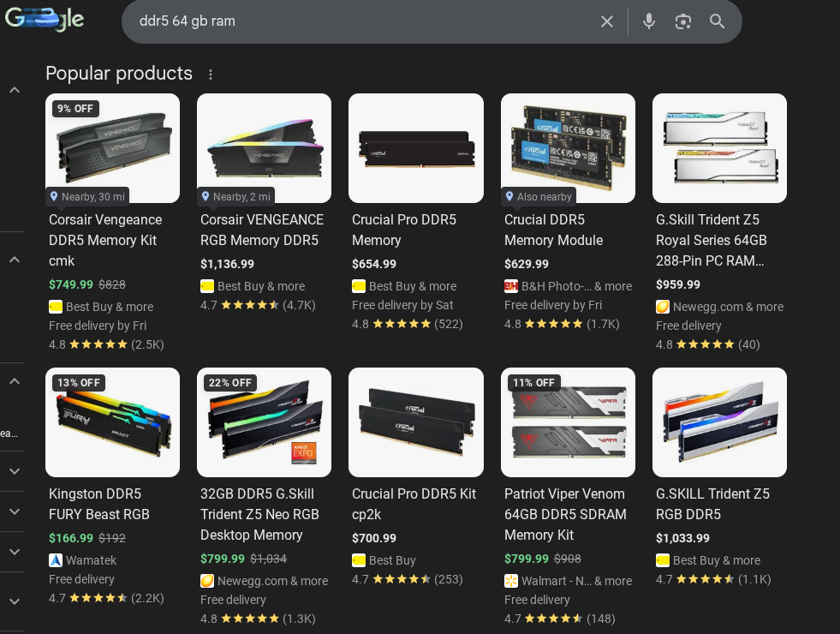840x634 pixels.
Task: Click the 11% OFF discount badge
Action: pyautogui.click(x=533, y=383)
